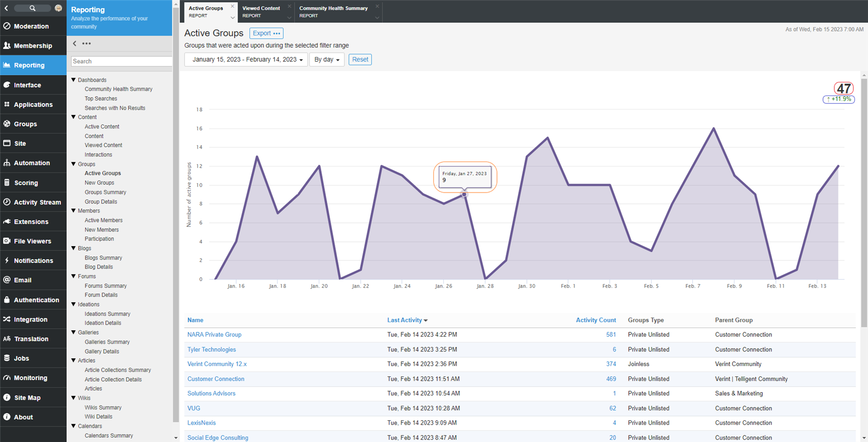Viewport: 868px width, 442px height.
Task: Collapse the Members tree section
Action: click(x=73, y=210)
